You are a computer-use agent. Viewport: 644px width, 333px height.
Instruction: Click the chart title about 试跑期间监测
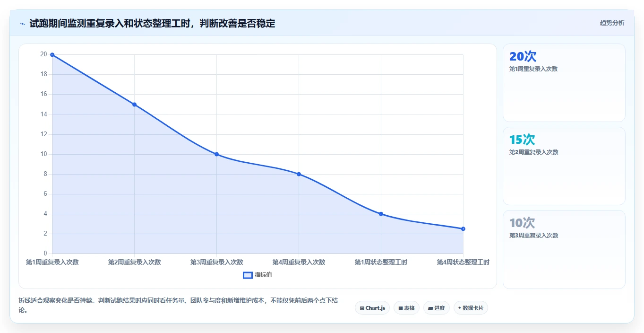152,23
